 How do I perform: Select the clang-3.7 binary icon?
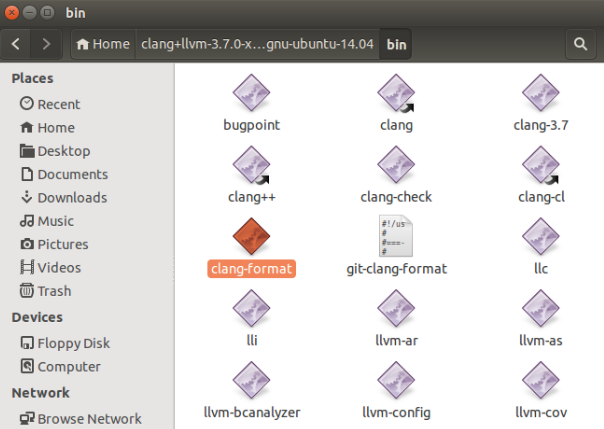click(x=541, y=95)
